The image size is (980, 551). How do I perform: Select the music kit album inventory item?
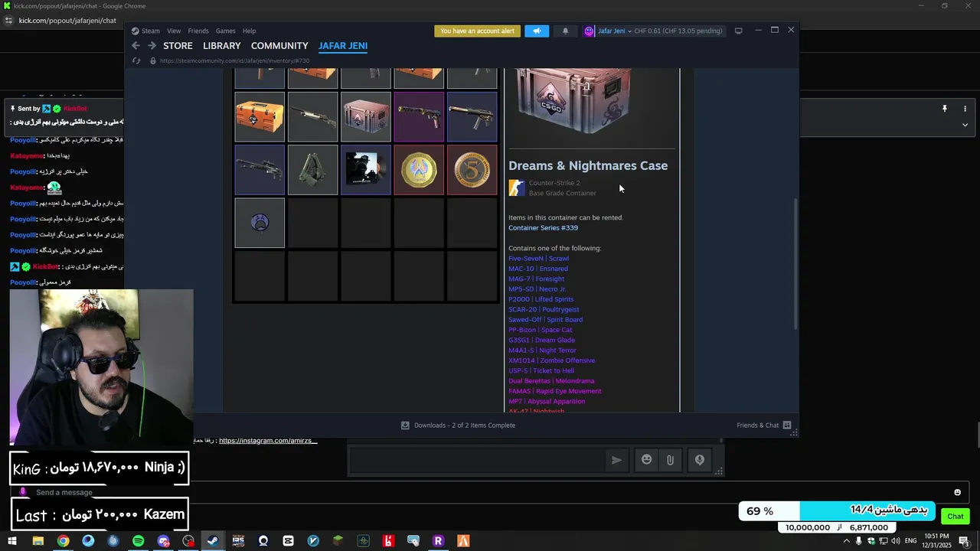pyautogui.click(x=366, y=170)
